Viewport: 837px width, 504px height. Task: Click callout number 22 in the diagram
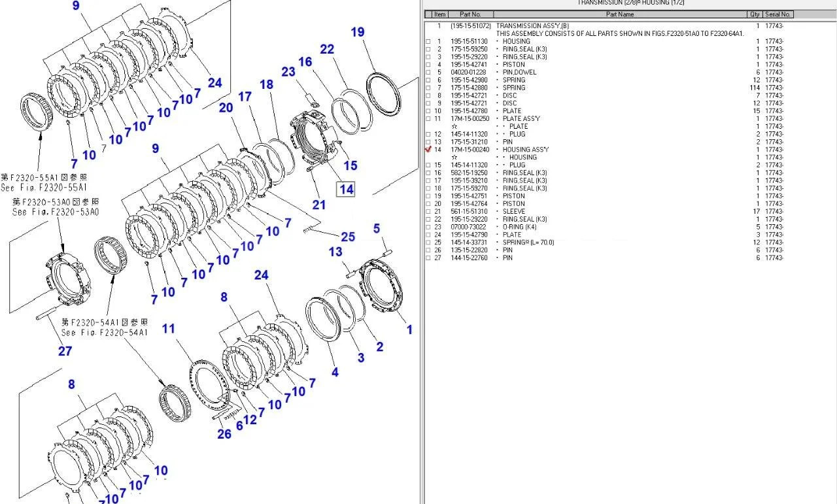point(327,49)
